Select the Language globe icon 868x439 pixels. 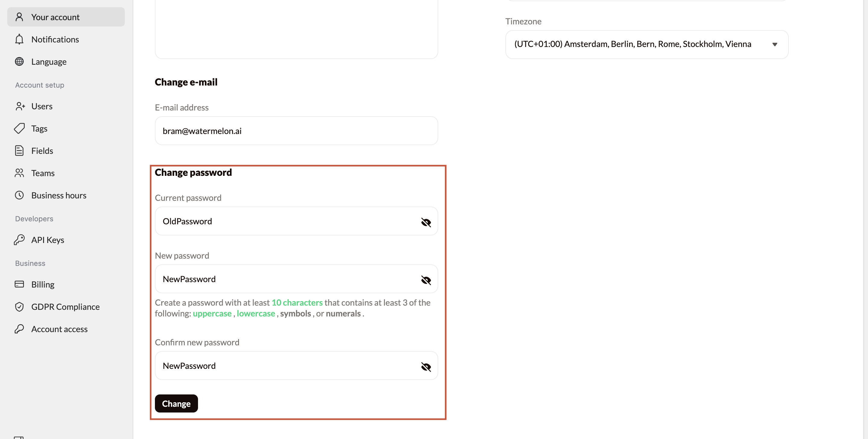19,61
